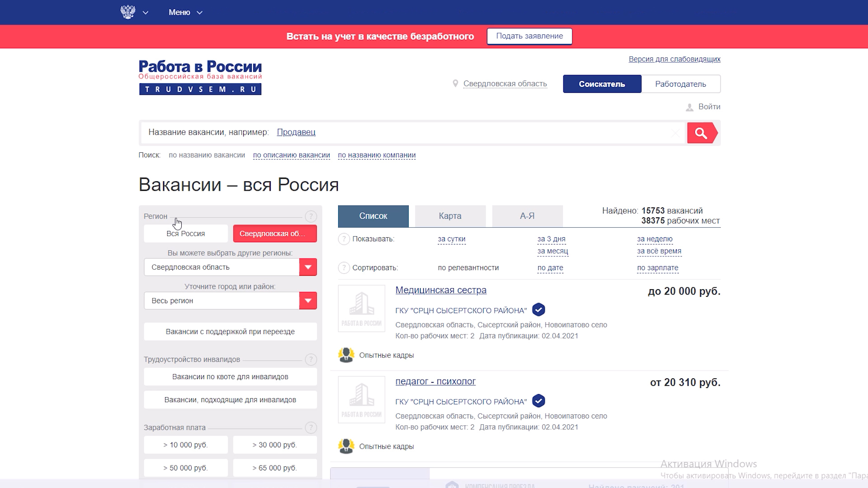Open the Весь регион city dropdown
Viewport: 868px width, 488px height.
[230, 300]
